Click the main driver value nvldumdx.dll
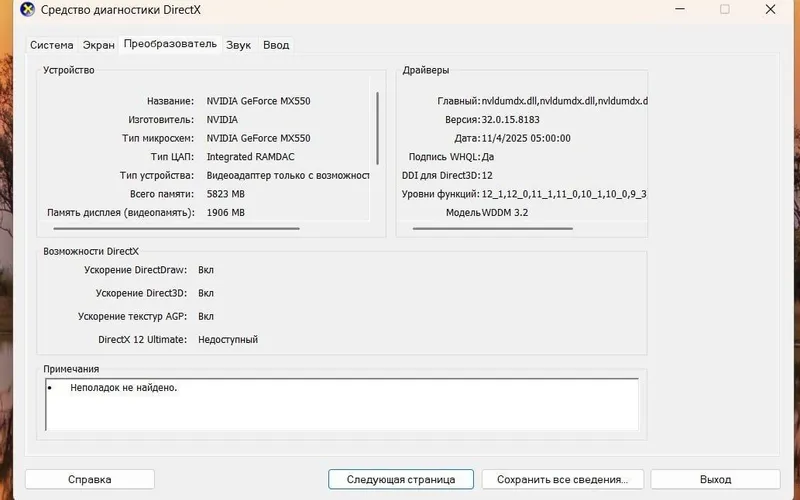Image resolution: width=800 pixels, height=500 pixels. (x=564, y=101)
